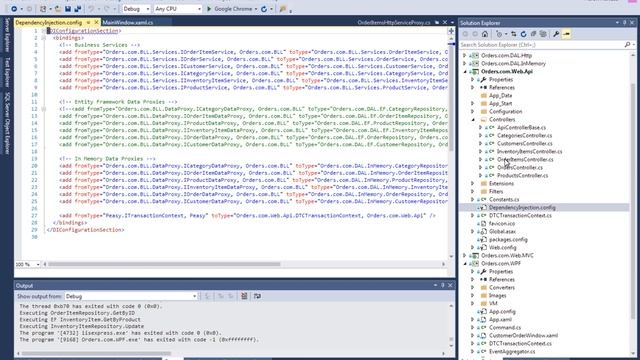Collapse the Orders.com.Web.Api project node
The width and height of the screenshot is (640, 360).
[465, 71]
